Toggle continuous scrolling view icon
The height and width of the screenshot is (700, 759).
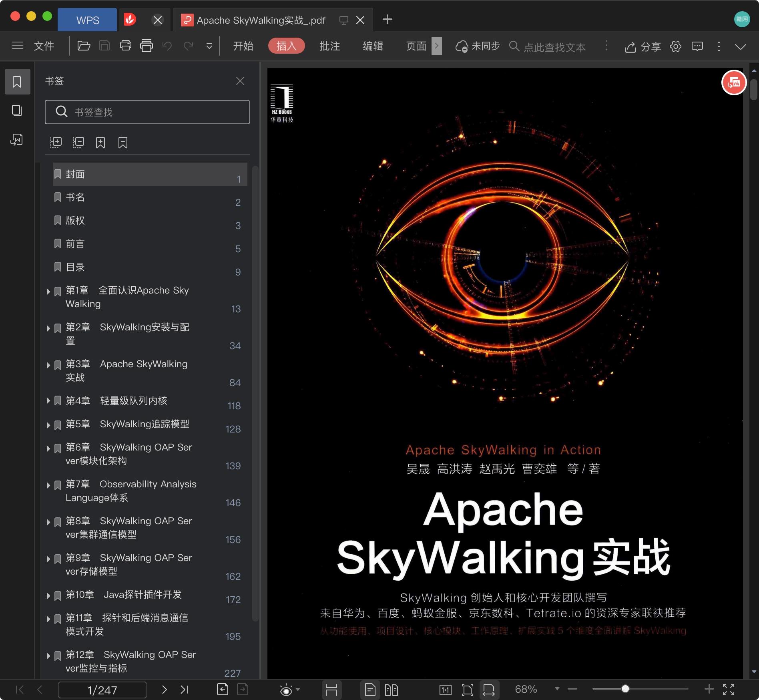331,690
